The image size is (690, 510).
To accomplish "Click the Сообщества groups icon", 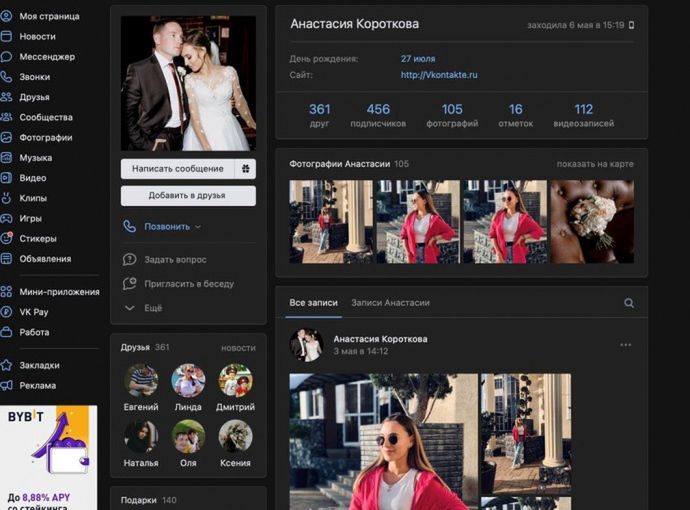I will point(6,117).
